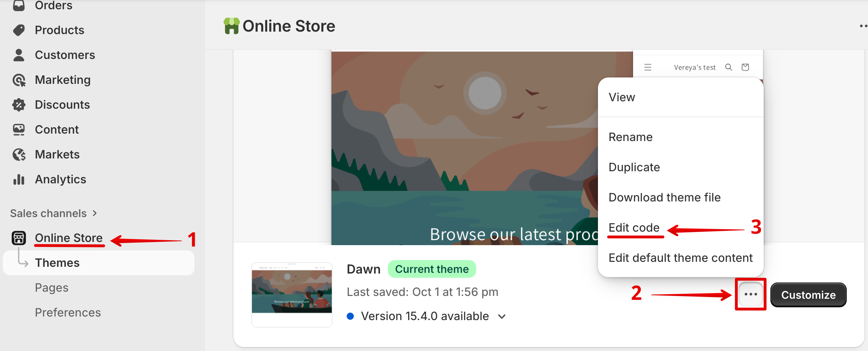Click the Products tag icon
This screenshot has height=351, width=868.
pos(19,30)
